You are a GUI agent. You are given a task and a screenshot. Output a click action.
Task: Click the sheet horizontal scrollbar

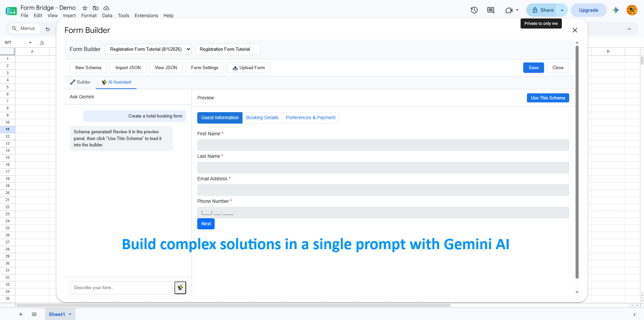coord(233,306)
